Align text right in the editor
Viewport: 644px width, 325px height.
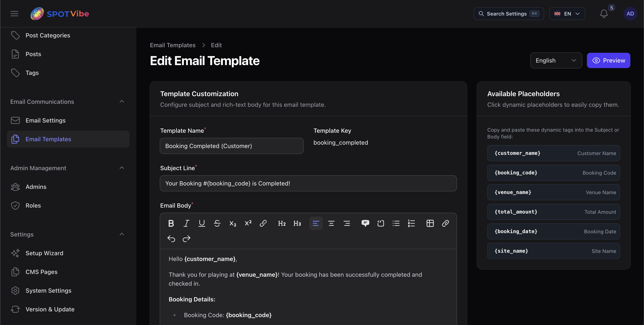[347, 223]
